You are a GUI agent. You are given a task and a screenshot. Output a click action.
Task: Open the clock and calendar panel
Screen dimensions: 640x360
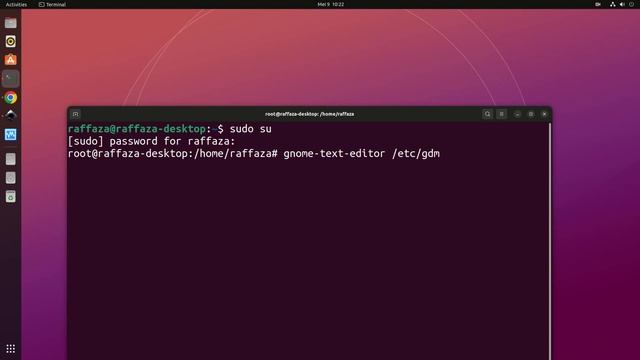331,4
